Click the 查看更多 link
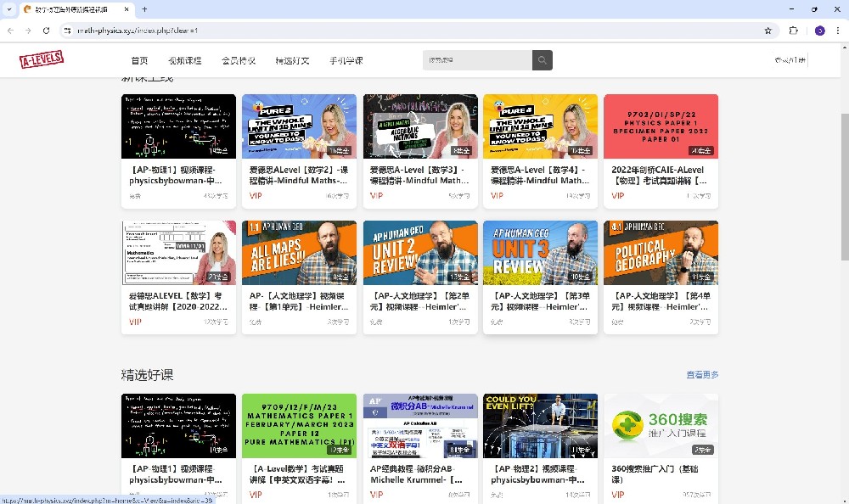 [702, 374]
